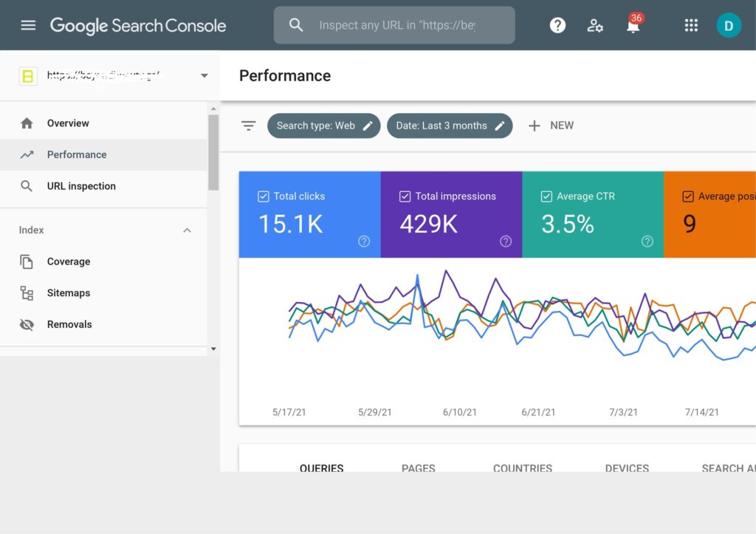The height and width of the screenshot is (534, 756).
Task: Collapse the Index section
Action: (x=187, y=230)
